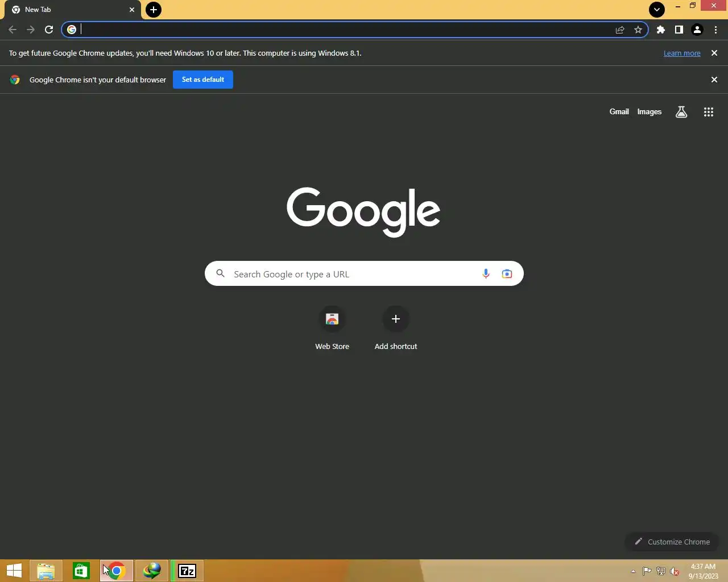
Task: Click the Action Center flag icon
Action: 647,571
